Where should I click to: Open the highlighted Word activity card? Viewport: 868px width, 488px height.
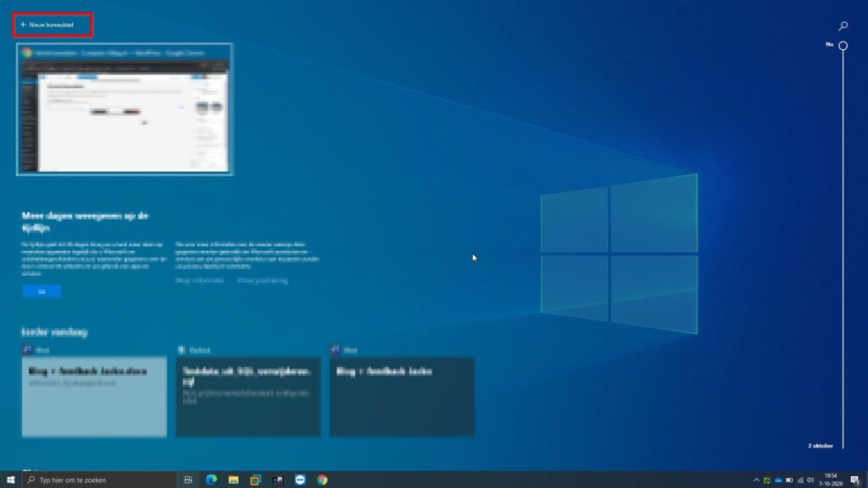94,396
